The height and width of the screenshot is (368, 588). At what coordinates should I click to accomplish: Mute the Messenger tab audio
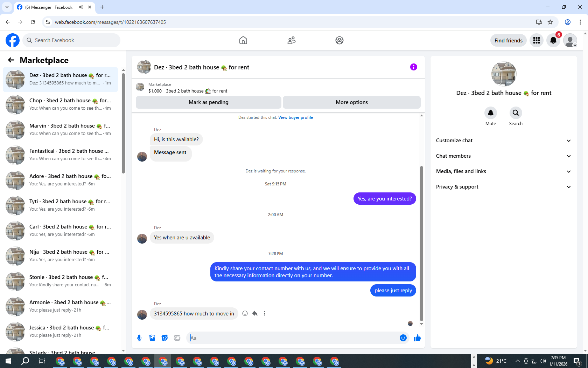(81, 7)
